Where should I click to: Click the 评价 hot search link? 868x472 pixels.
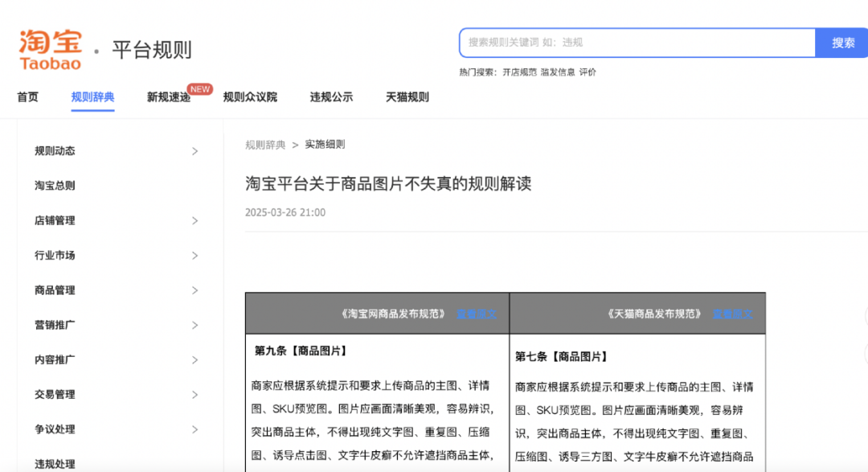(x=588, y=72)
